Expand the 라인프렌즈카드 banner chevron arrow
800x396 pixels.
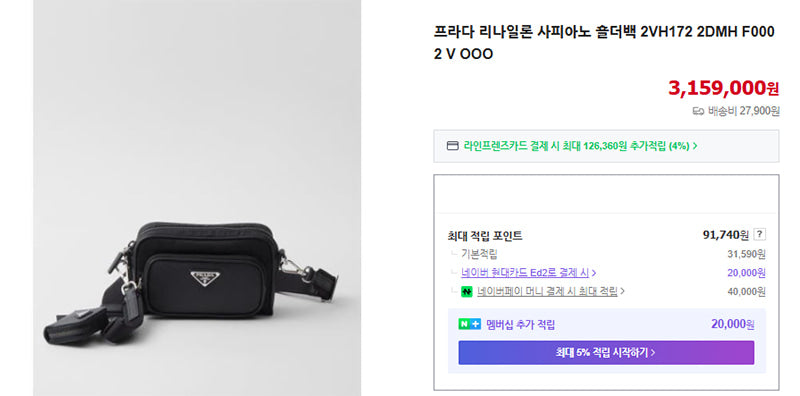695,146
